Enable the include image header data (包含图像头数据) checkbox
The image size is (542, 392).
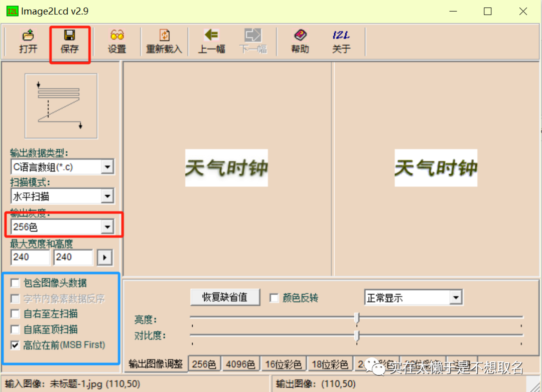coord(16,284)
